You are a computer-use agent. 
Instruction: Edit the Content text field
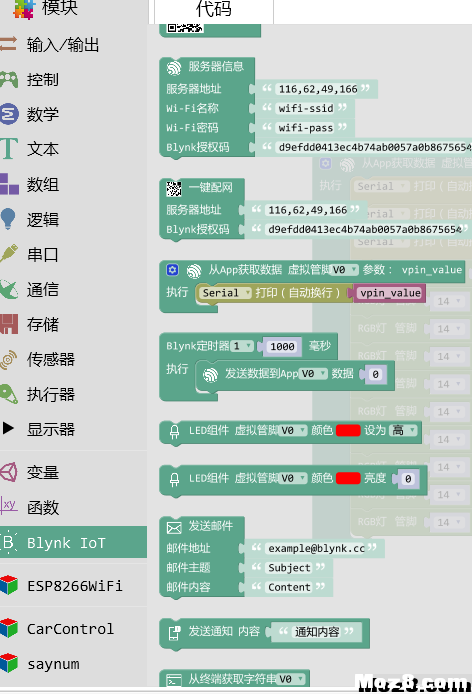click(x=289, y=587)
